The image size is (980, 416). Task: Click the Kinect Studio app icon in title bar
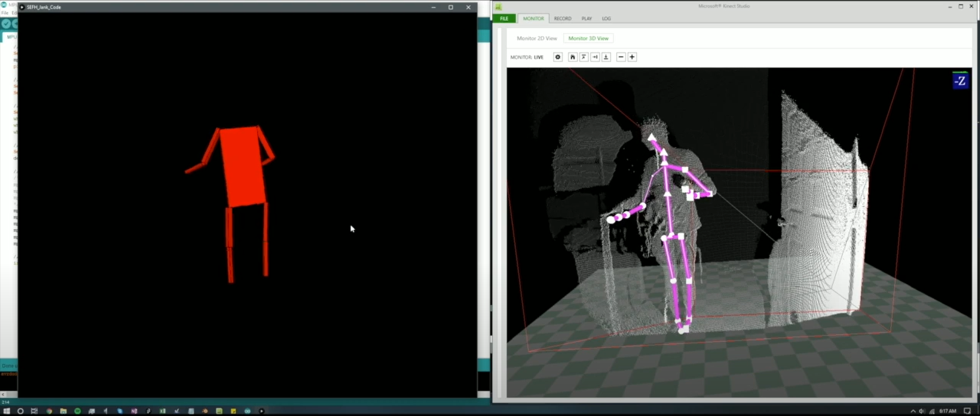pos(498,7)
